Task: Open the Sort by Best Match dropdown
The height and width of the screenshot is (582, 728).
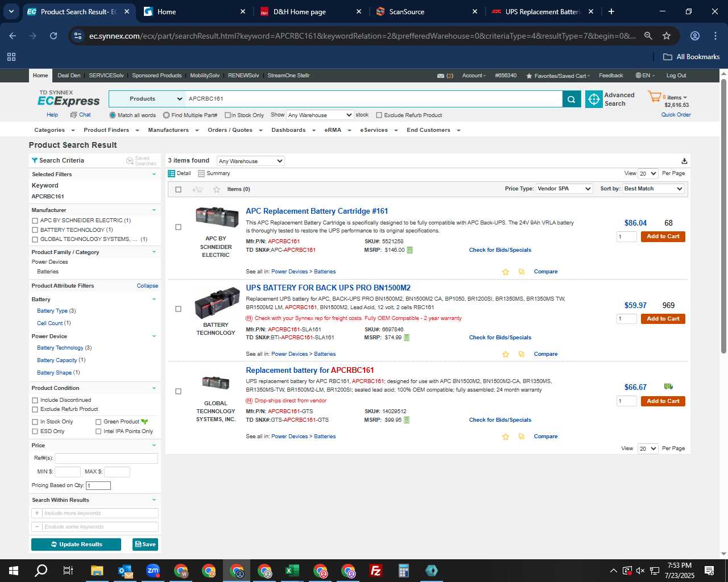Action: click(653, 189)
